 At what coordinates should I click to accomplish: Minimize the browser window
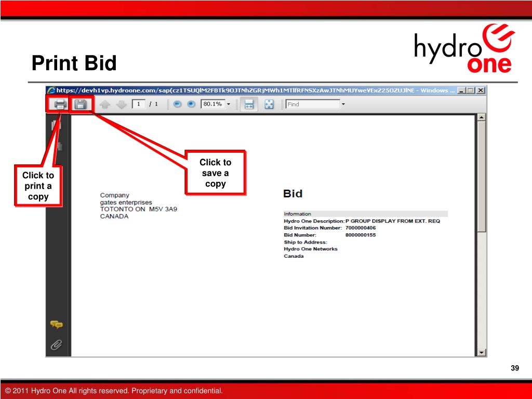coord(461,90)
